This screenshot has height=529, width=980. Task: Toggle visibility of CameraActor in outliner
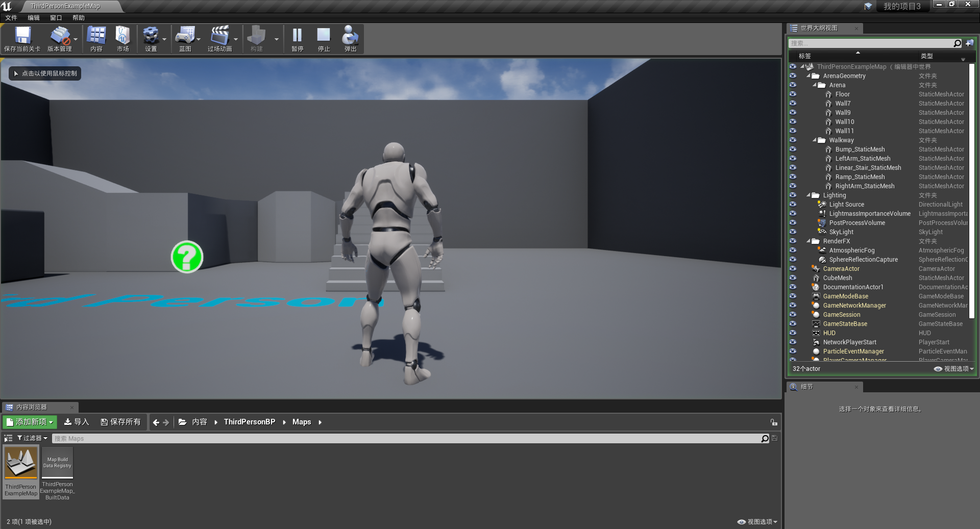(x=793, y=269)
